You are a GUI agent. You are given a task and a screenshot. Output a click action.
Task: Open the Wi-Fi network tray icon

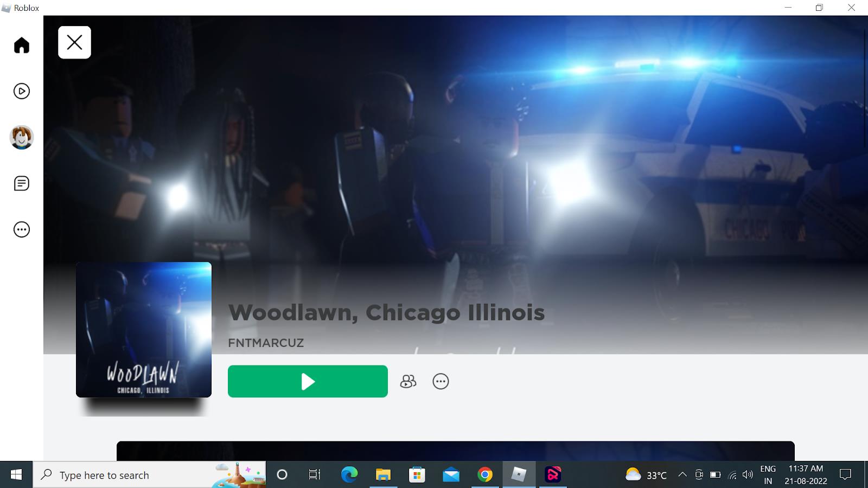pyautogui.click(x=732, y=476)
